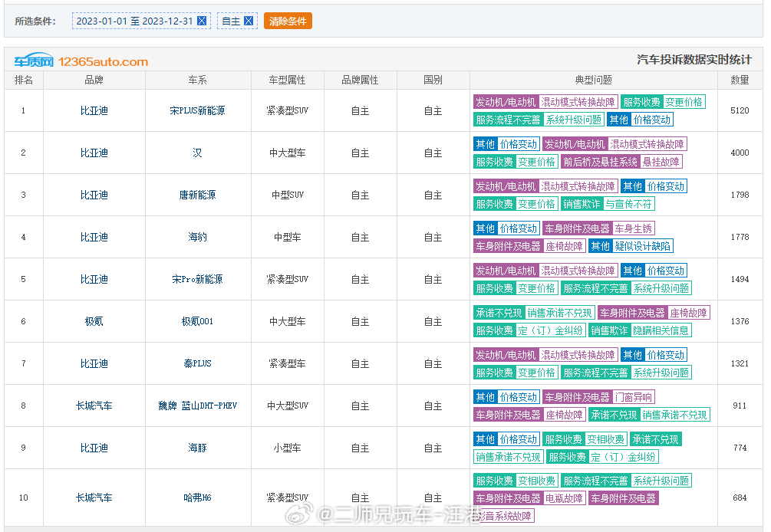Click the 汽车投诉数据实时统计 title

coord(694,60)
